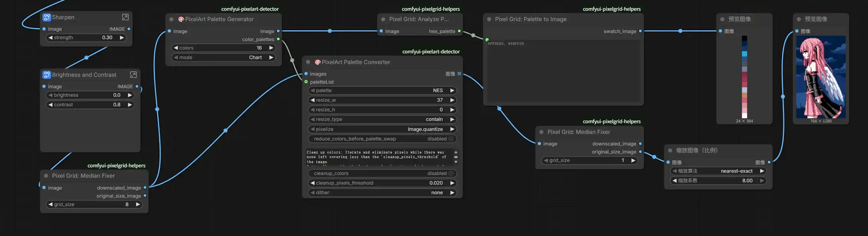Click the blue icon on the Sharpen node

47,17
